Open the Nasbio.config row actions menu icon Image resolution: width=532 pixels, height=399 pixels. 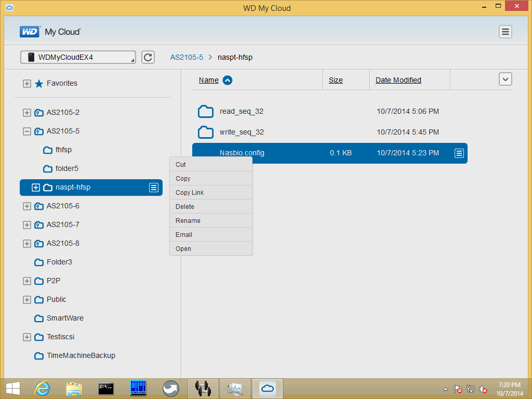tap(459, 153)
